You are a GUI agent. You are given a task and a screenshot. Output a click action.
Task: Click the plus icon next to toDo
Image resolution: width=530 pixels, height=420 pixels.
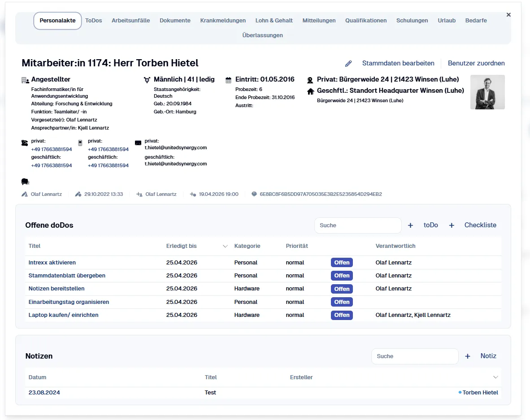[x=410, y=225]
